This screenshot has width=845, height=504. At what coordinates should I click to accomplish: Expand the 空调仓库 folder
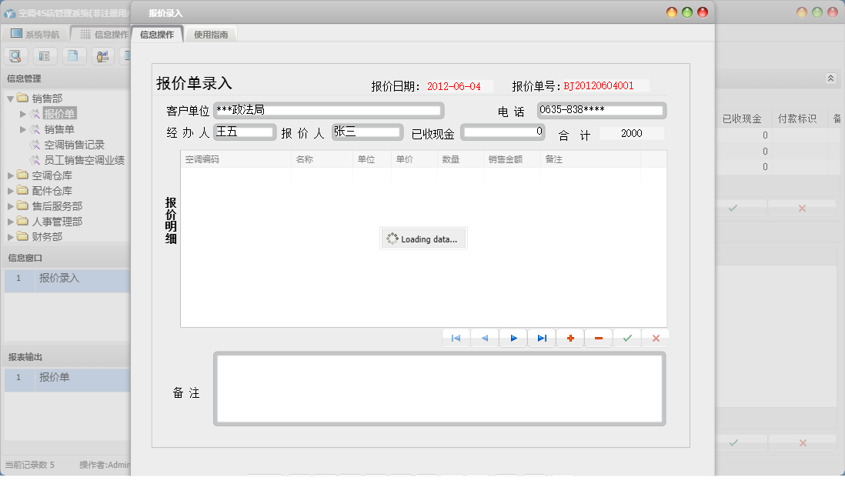[x=11, y=175]
